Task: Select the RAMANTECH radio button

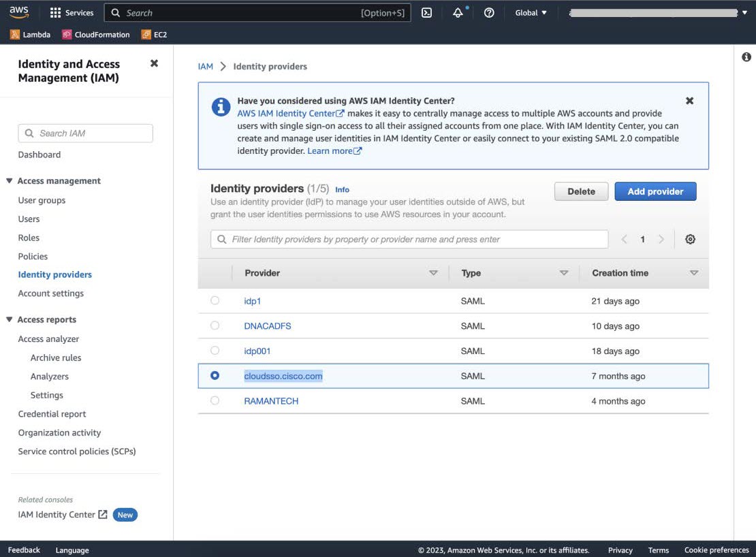Action: point(215,400)
